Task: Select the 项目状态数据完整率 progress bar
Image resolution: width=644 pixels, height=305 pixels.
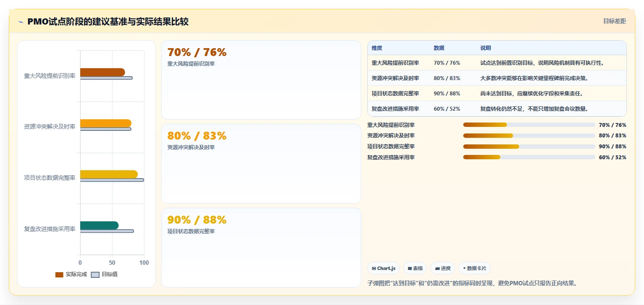Action: pos(529,147)
